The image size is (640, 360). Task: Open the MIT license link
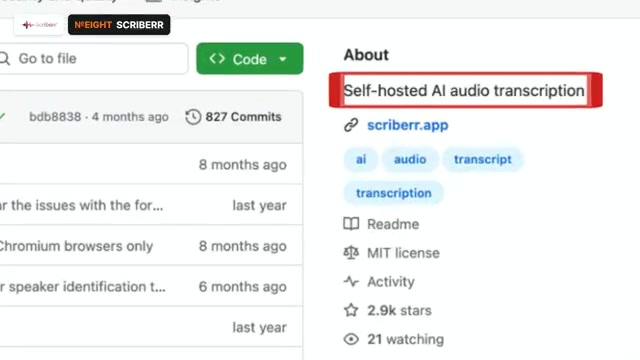(403, 253)
